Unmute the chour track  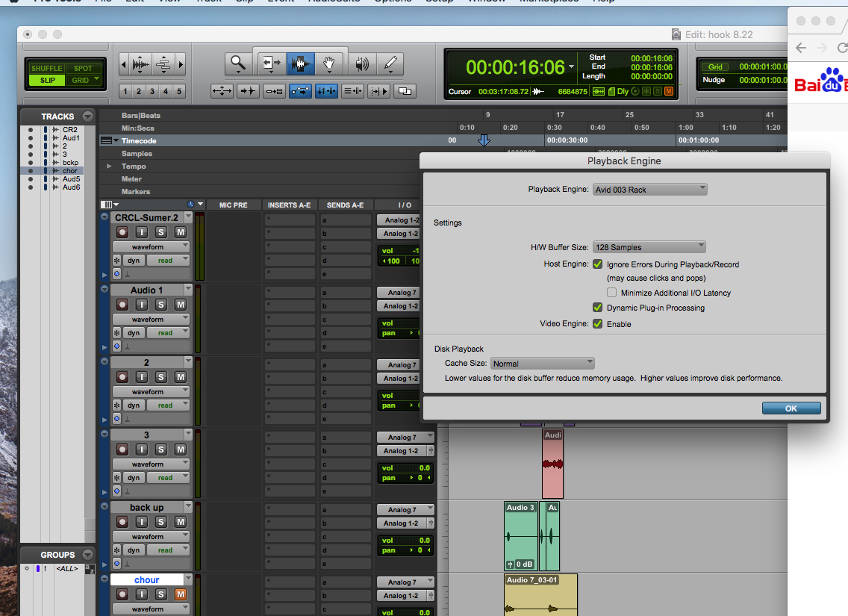tap(181, 594)
